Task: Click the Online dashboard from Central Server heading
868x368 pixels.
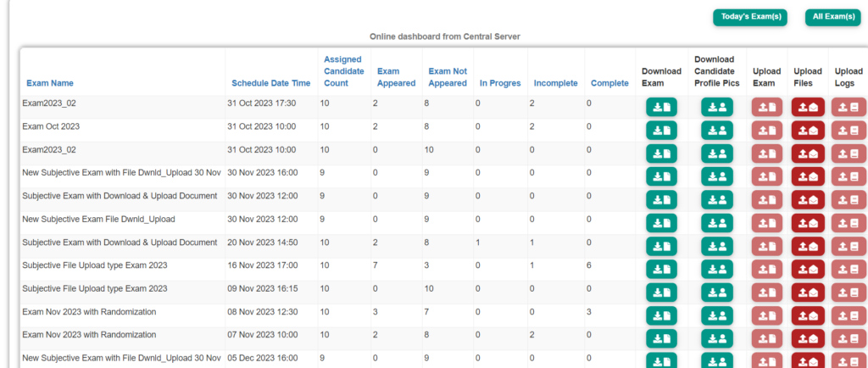Action: (x=445, y=36)
